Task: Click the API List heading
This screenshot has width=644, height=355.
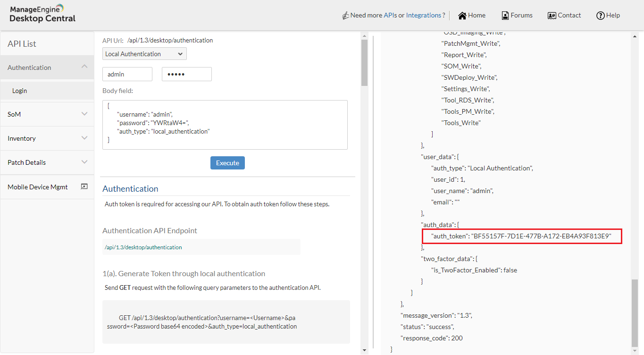Action: (22, 44)
